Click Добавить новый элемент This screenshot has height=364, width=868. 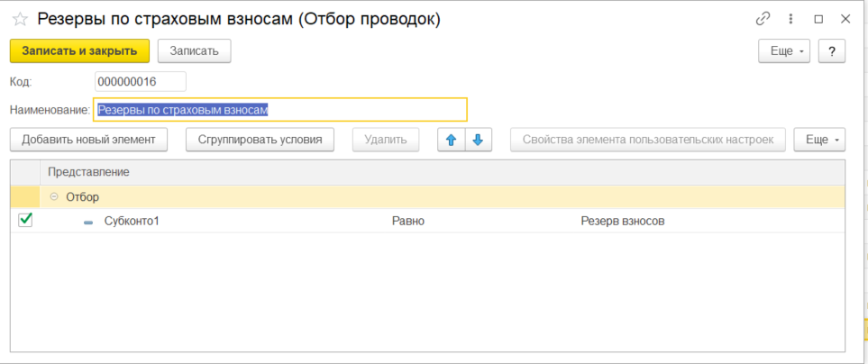[88, 140]
